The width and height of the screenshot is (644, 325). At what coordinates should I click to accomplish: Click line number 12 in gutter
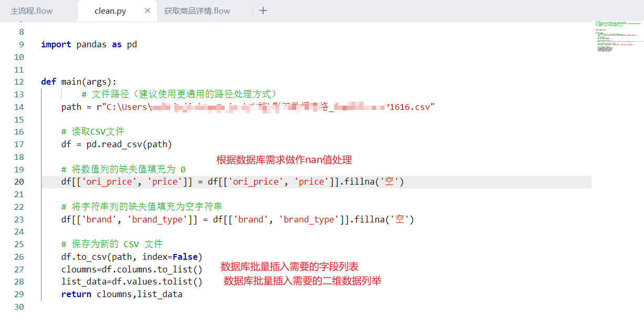click(x=19, y=82)
